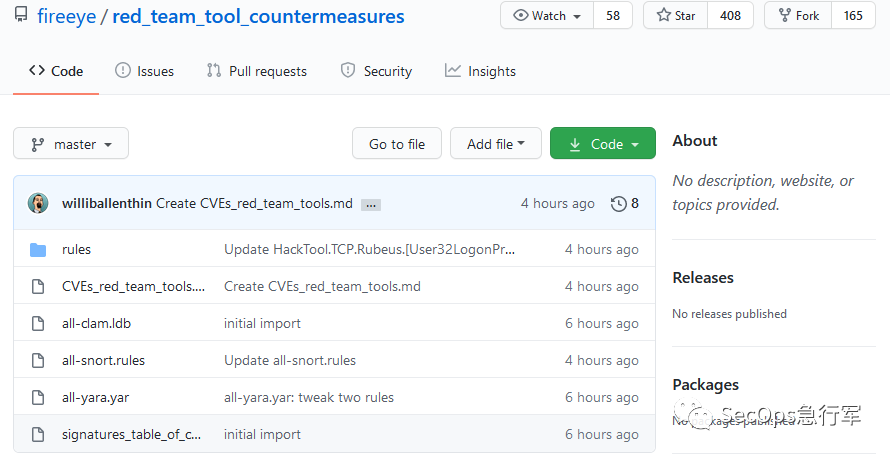Open the master branch dropdown
The image size is (890, 456).
[71, 144]
